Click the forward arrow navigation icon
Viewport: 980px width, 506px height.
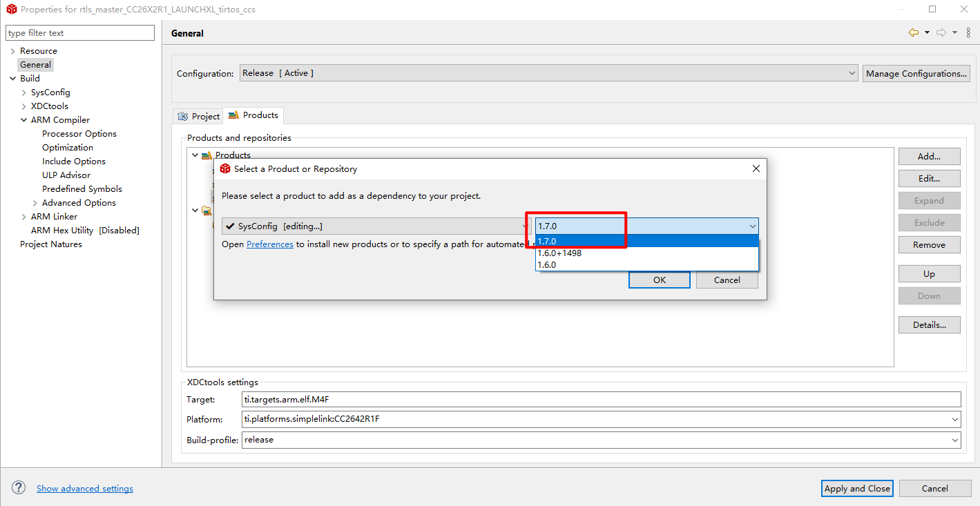941,32
